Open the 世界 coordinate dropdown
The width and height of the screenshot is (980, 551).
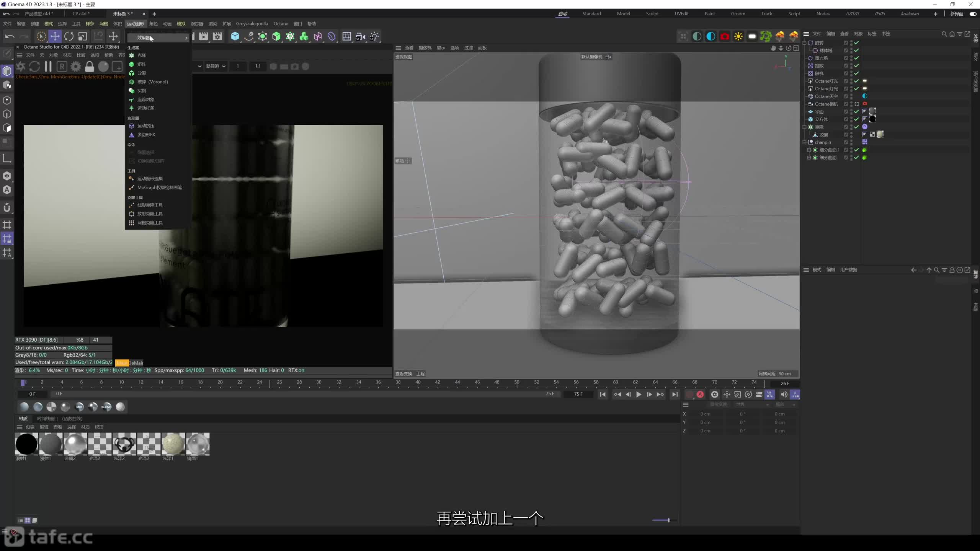(751, 404)
